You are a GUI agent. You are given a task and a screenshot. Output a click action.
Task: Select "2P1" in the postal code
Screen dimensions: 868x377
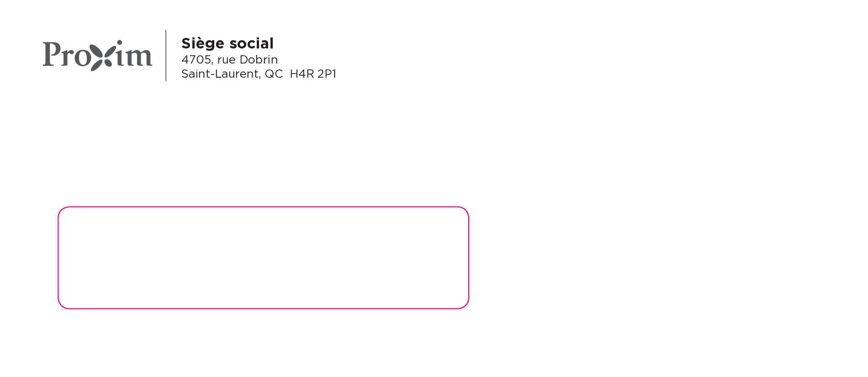tap(327, 74)
